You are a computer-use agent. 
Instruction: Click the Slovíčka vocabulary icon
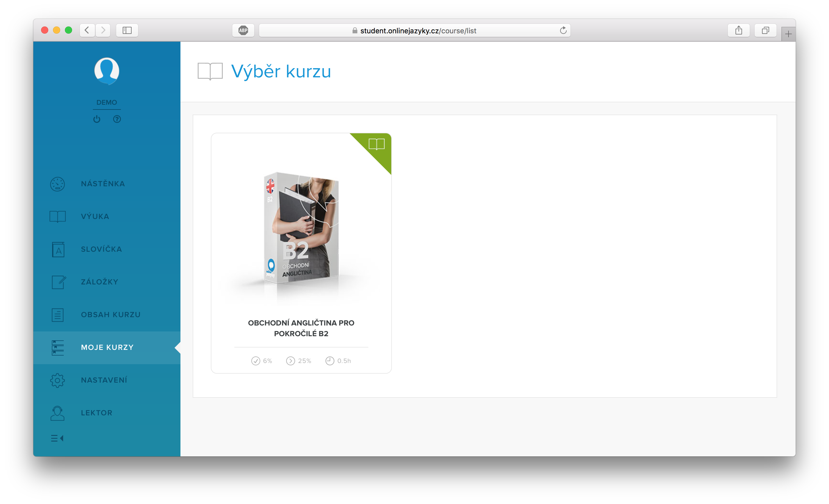click(x=58, y=250)
